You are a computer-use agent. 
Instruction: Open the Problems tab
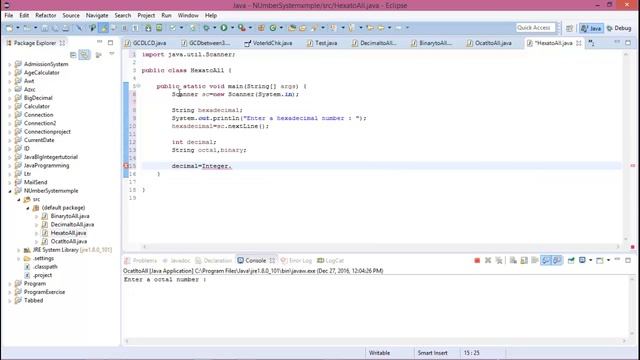pyautogui.click(x=141, y=260)
